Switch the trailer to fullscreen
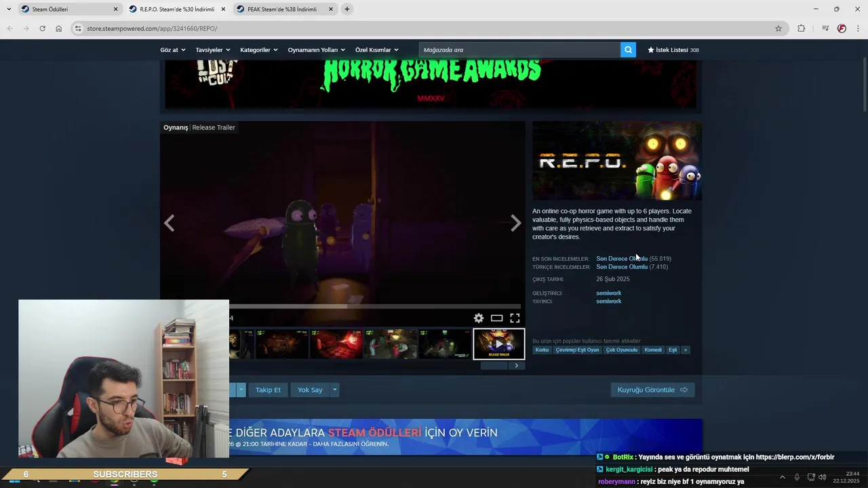 (515, 318)
